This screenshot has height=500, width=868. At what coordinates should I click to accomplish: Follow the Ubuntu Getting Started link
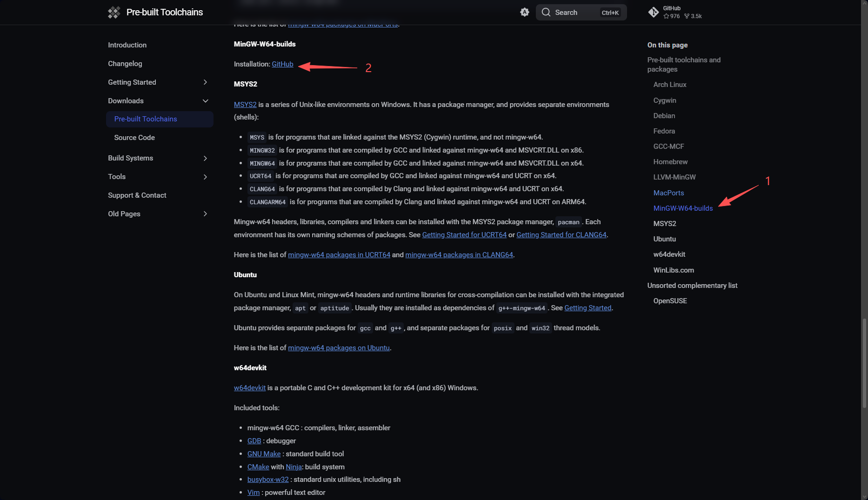pos(588,308)
